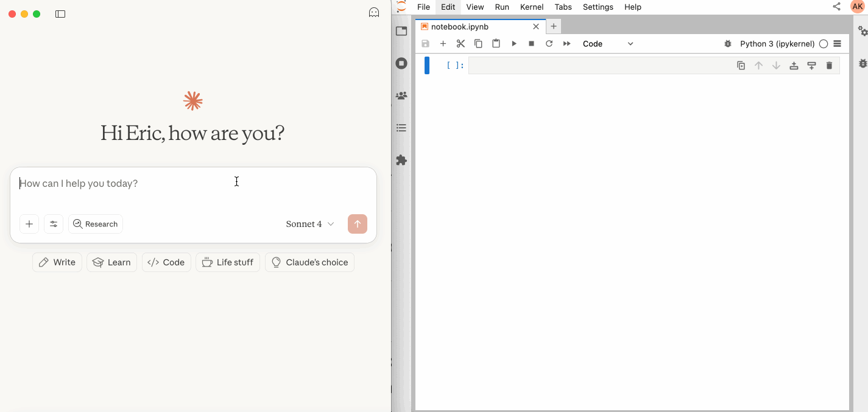Viewport: 868px width, 412px height.
Task: Toggle Research mode in Claude's input box
Action: pyautogui.click(x=95, y=224)
